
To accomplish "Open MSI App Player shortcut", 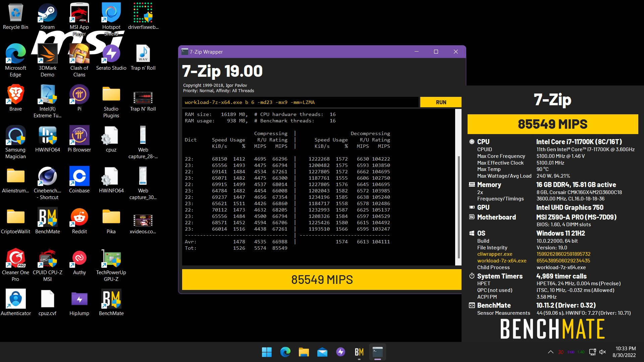I will click(79, 19).
